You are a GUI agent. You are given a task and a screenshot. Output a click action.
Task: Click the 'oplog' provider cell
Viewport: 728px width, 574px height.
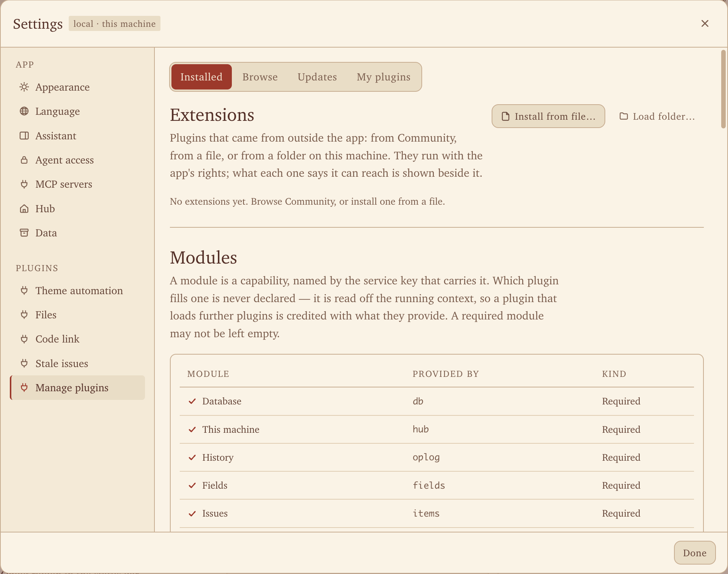tap(426, 457)
